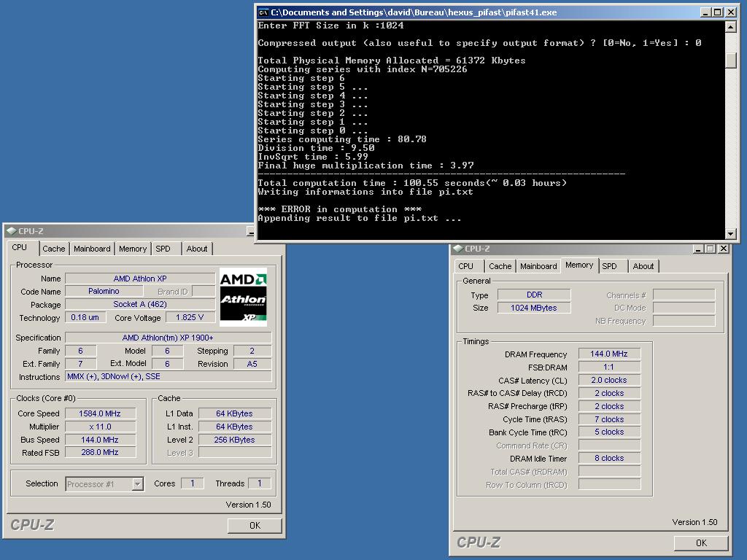
Task: Switch to SPD tab in right CPU-Z window
Action: pos(609,266)
